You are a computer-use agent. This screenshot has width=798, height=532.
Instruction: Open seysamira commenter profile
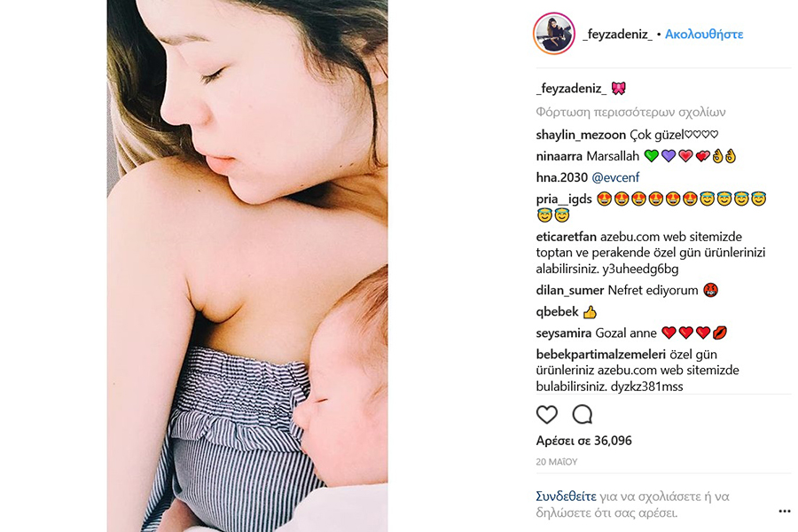point(563,333)
